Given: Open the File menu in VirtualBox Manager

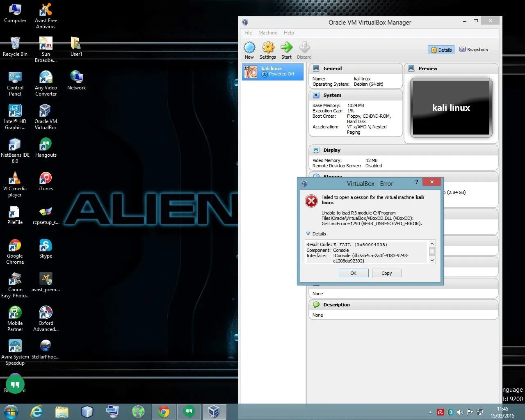Looking at the screenshot, I should [248, 33].
